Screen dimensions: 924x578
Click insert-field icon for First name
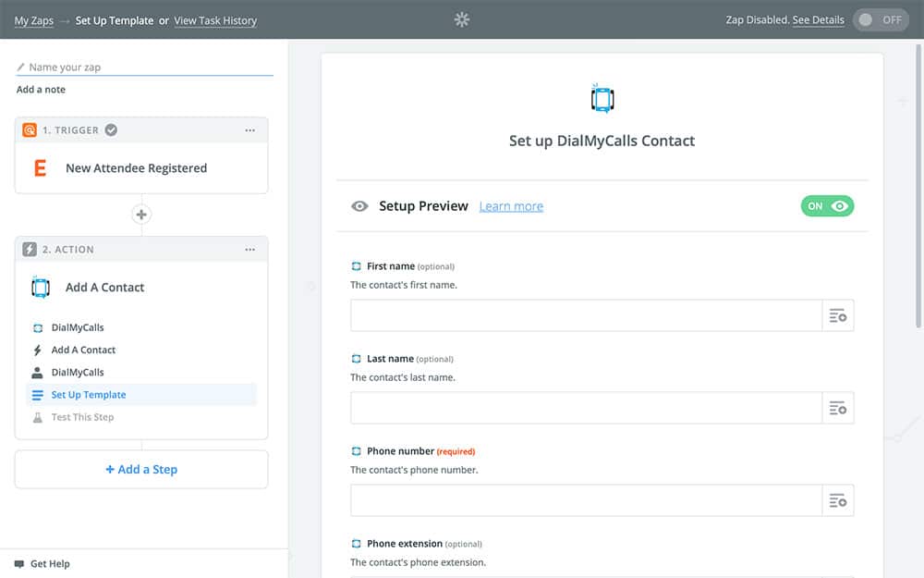point(838,315)
